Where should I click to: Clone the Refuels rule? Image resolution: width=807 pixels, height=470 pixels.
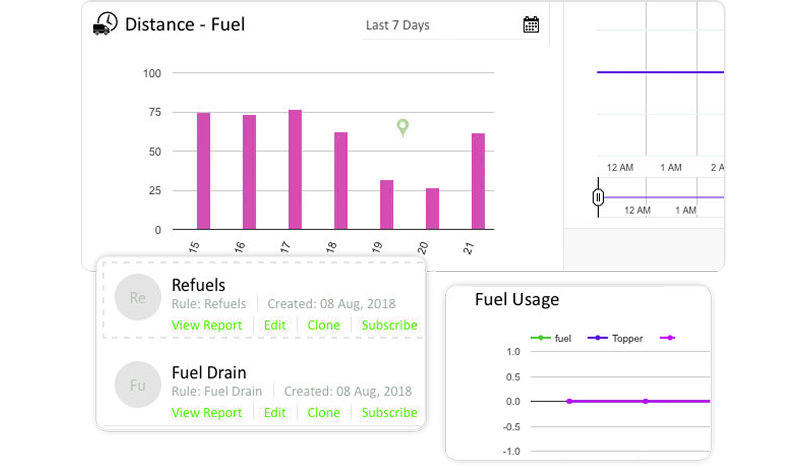[324, 325]
